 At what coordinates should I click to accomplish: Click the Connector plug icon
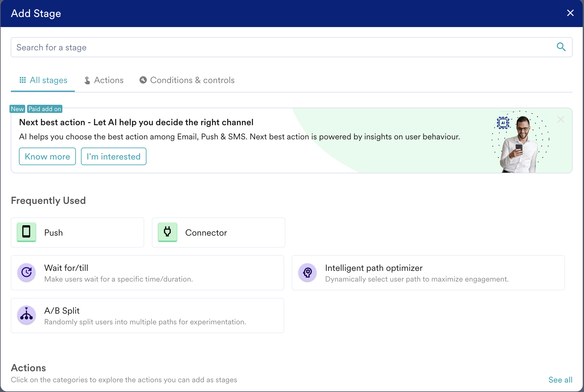(x=168, y=232)
